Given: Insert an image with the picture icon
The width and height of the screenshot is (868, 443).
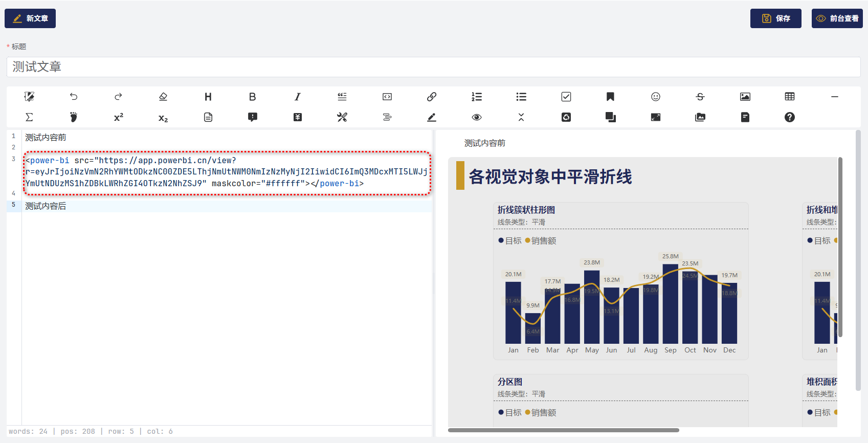Looking at the screenshot, I should coord(745,97).
